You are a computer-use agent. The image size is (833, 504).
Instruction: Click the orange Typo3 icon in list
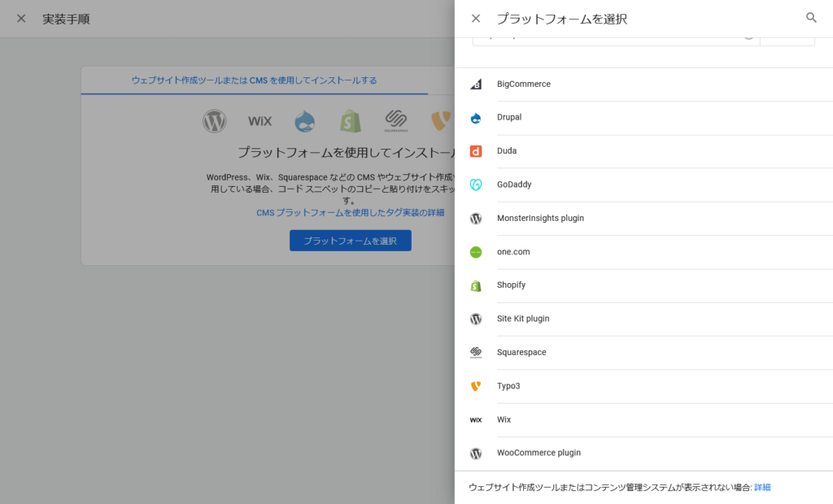[x=476, y=386]
